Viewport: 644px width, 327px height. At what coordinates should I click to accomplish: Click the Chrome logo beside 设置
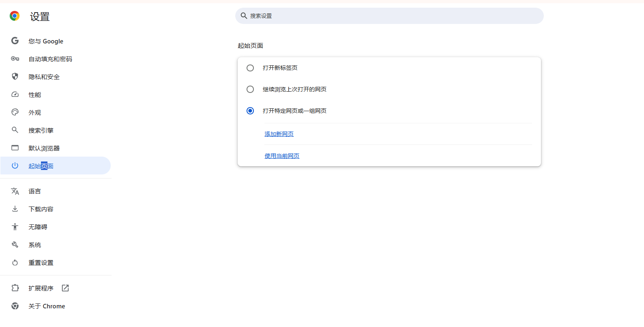15,16
